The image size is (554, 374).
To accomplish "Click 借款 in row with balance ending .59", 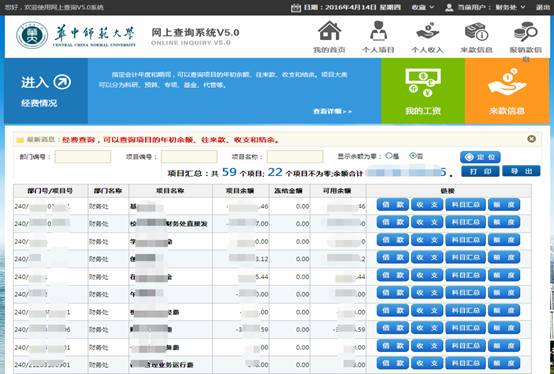I will tap(393, 328).
